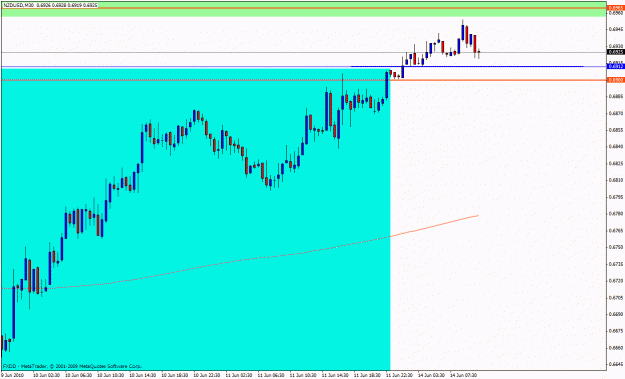Click the 11 Jun 06:30 time label
625x379 pixels.
click(271, 375)
